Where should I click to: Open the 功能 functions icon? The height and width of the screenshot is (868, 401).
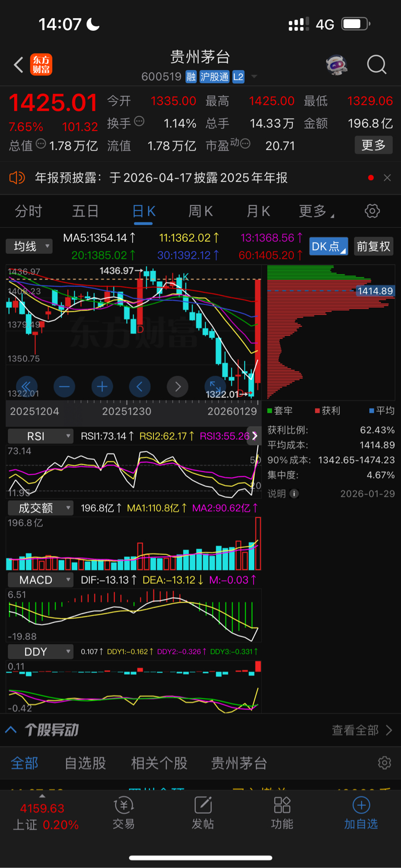[282, 813]
